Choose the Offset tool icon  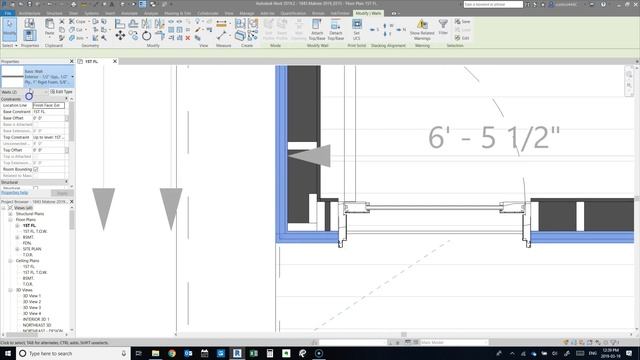pos(133,24)
